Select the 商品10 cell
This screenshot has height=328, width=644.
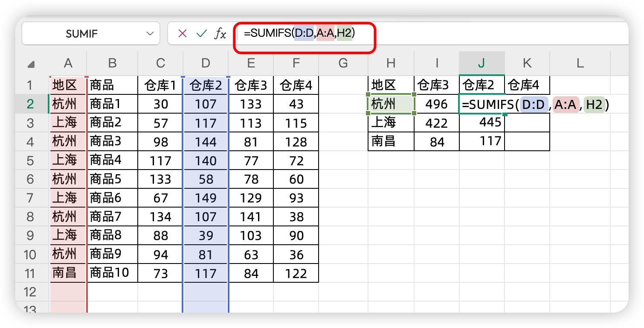(112, 273)
